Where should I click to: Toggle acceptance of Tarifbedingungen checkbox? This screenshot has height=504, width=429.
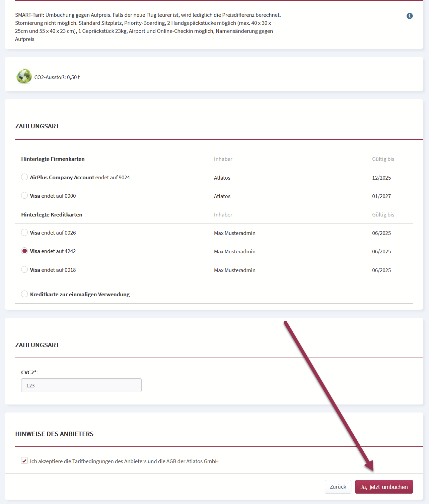pyautogui.click(x=24, y=461)
